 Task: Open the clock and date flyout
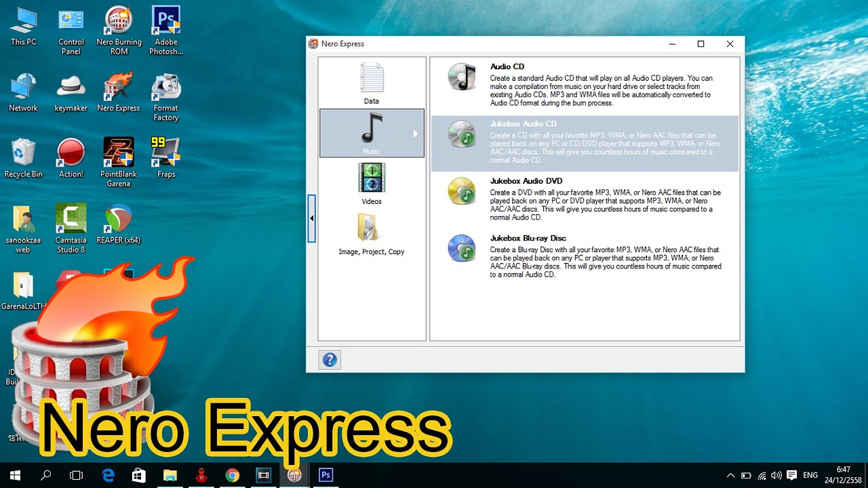tap(843, 475)
